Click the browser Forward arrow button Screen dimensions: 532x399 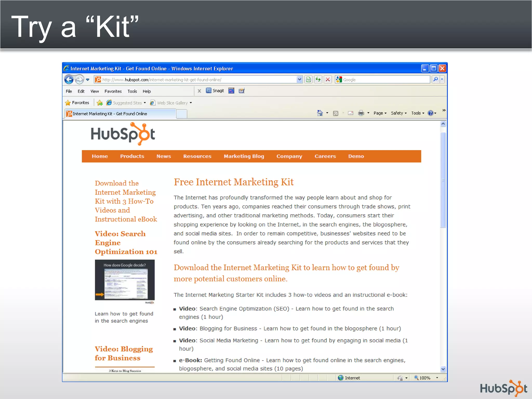coord(79,79)
